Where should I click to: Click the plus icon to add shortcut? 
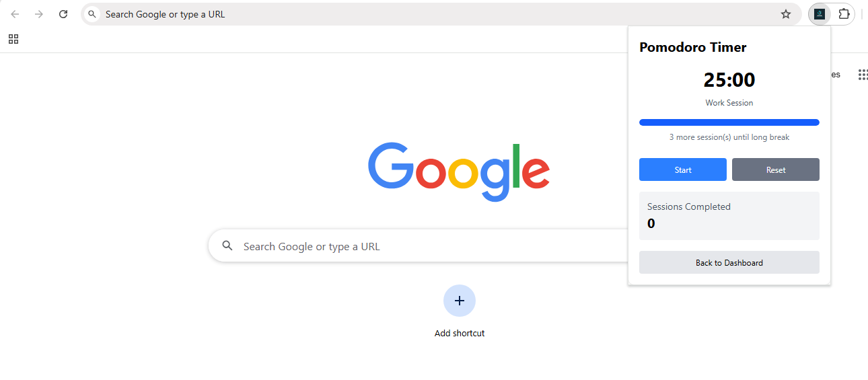pyautogui.click(x=460, y=301)
